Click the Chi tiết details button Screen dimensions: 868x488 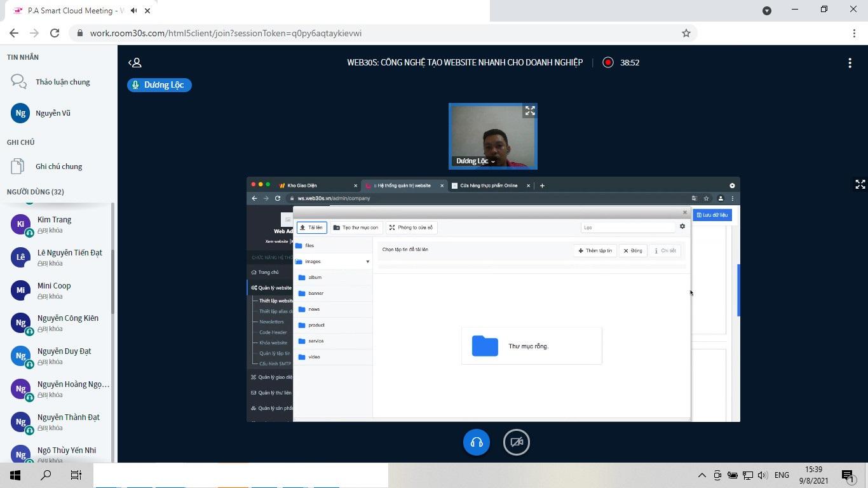(665, 250)
